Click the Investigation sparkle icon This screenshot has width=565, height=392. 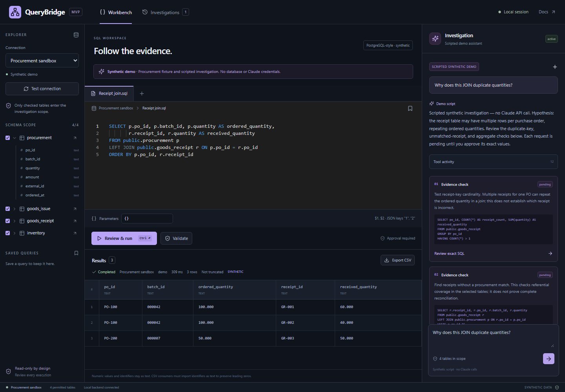(435, 39)
